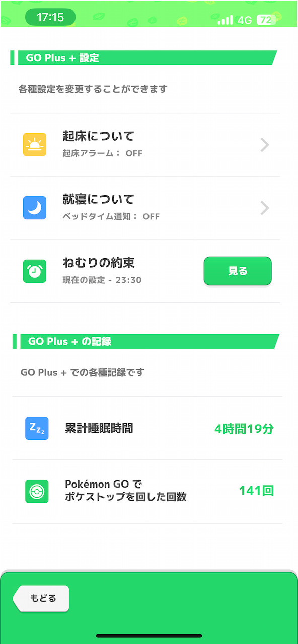Expand the 起床について chevron

(265, 145)
